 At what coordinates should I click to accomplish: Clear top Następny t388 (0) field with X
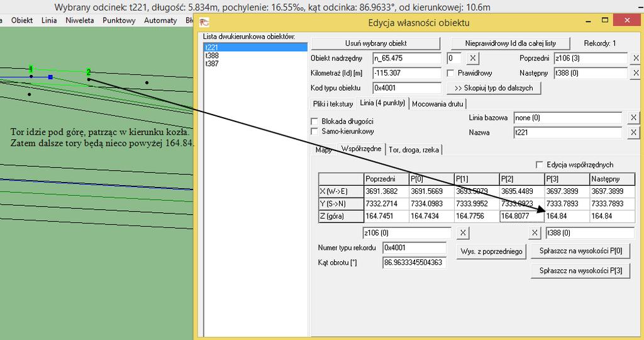click(x=636, y=73)
